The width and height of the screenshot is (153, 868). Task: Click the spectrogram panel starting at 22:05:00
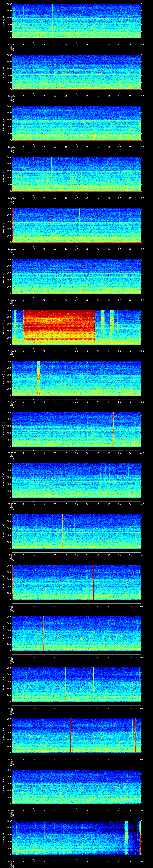pos(77,225)
